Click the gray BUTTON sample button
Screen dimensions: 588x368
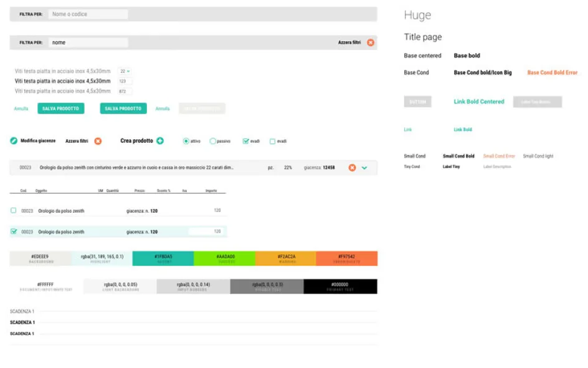(417, 102)
